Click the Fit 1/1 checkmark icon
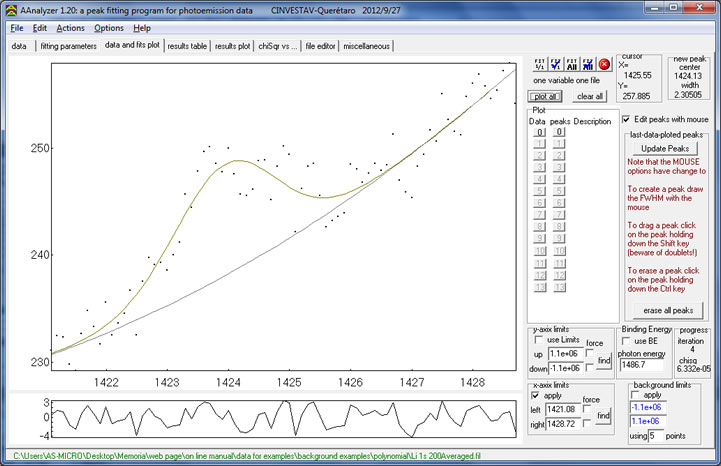Screen dimensions: 721x466 pyautogui.click(x=555, y=64)
